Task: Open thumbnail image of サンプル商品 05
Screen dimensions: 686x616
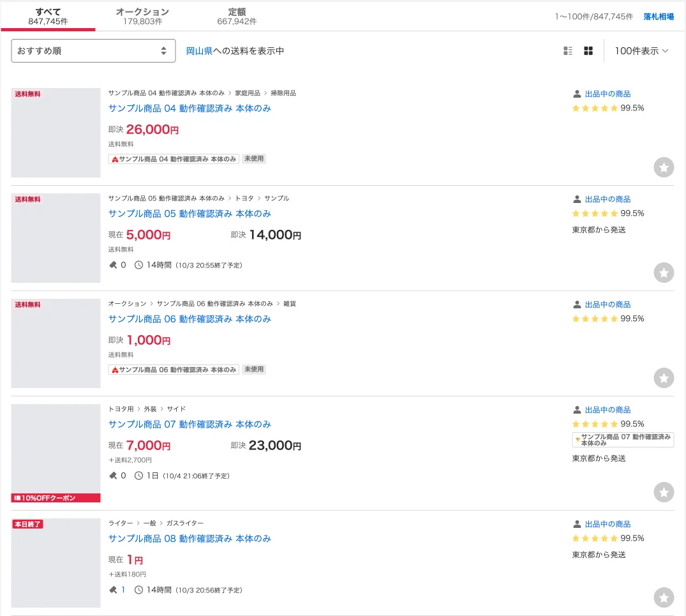Action: pos(56,238)
